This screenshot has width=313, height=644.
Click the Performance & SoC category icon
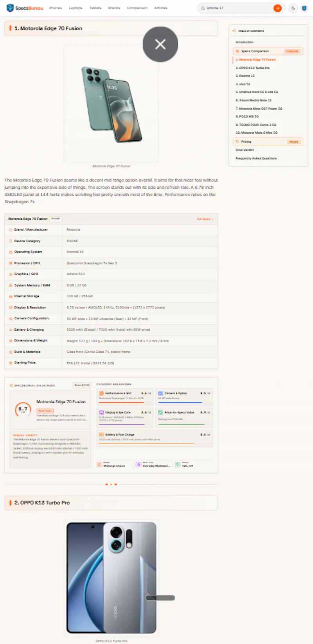[x=101, y=393]
